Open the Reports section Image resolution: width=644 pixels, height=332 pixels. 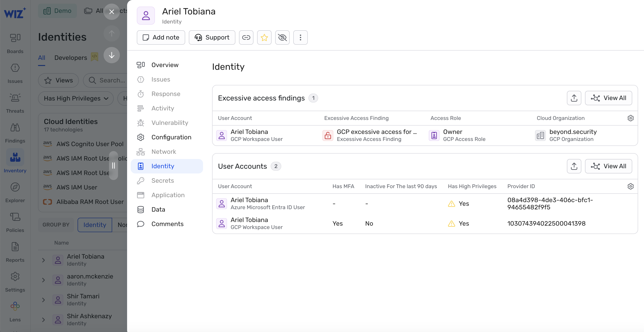tap(15, 252)
